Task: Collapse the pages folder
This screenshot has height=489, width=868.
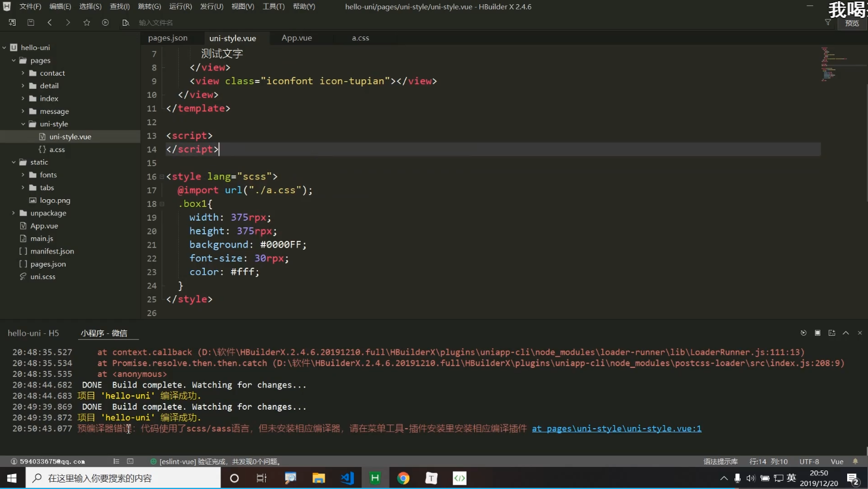Action: (14, 60)
